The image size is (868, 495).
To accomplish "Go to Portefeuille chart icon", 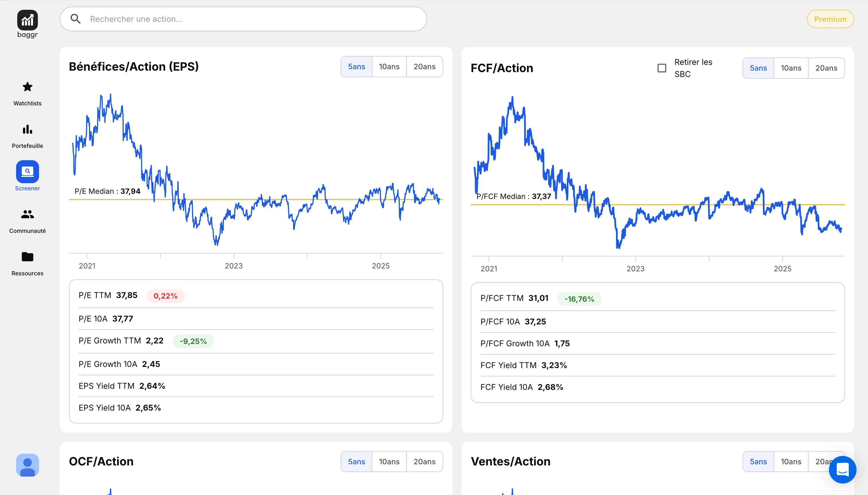I will click(x=27, y=129).
